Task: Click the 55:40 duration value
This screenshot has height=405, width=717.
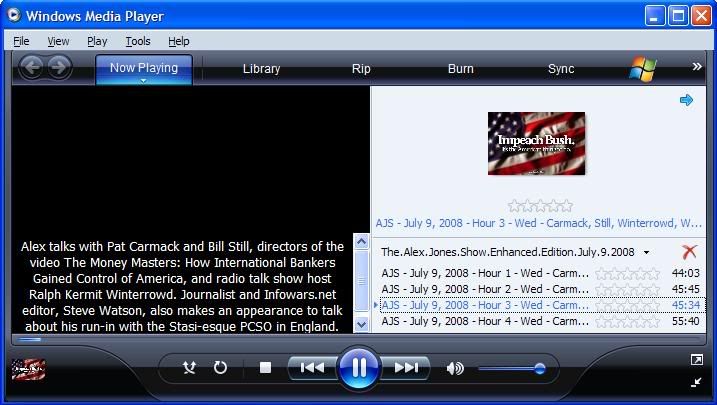Action: (x=685, y=321)
